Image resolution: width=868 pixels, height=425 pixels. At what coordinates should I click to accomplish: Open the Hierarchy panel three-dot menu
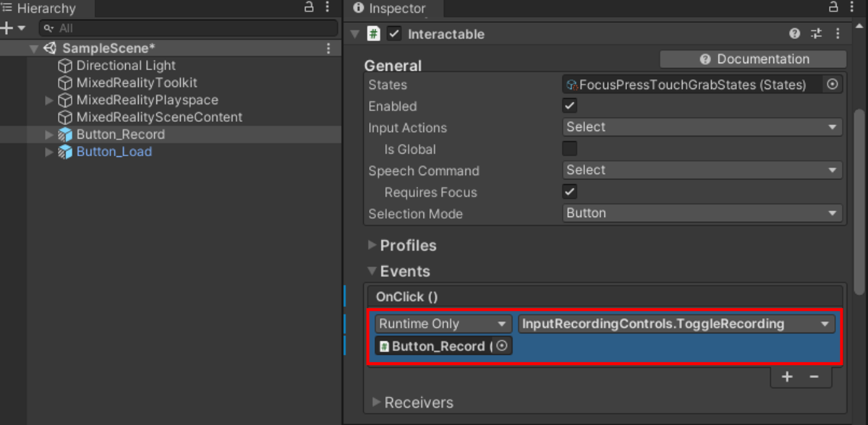(x=328, y=8)
